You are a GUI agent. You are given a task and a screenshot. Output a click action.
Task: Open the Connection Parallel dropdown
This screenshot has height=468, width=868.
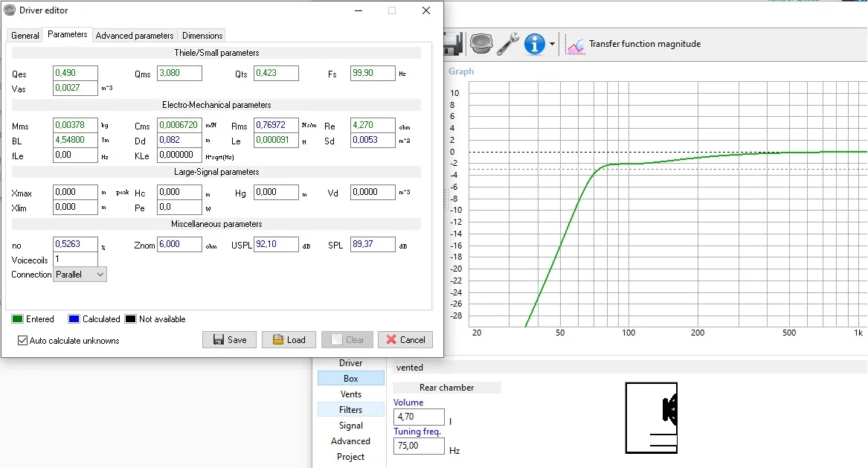click(80, 275)
